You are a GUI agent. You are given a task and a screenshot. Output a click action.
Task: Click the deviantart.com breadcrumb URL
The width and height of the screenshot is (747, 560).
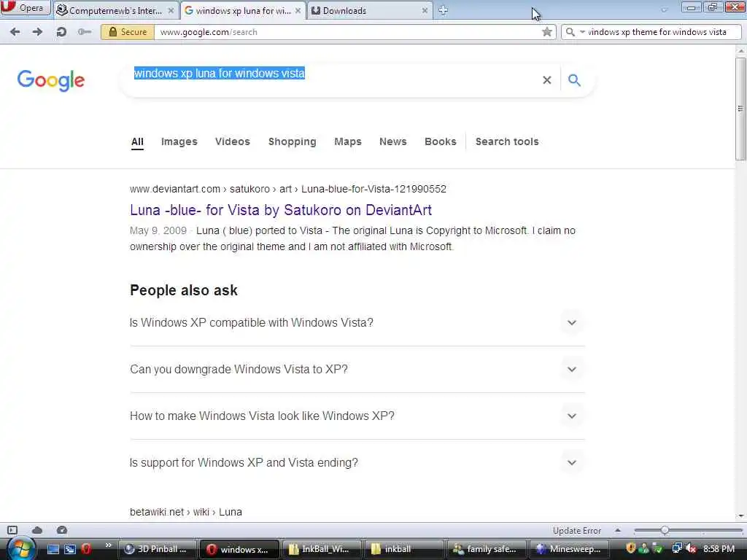[x=287, y=189]
